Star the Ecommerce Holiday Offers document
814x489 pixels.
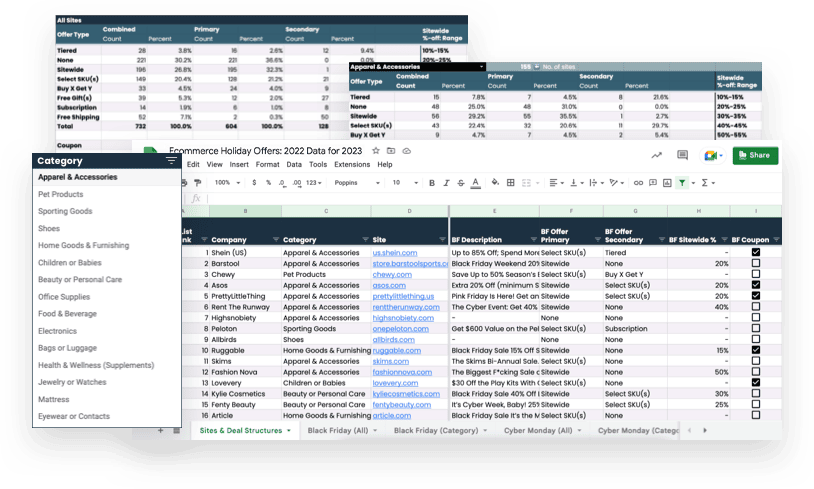(377, 150)
